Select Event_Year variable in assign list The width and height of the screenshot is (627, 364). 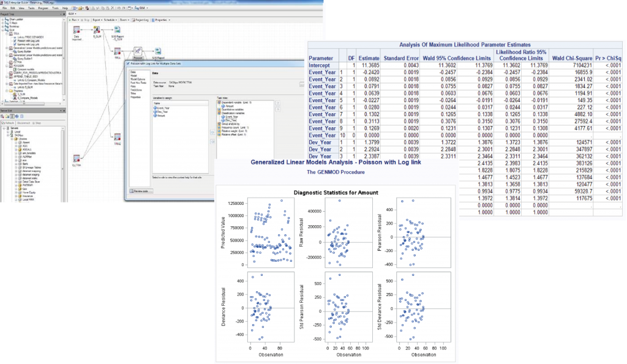coord(163,108)
